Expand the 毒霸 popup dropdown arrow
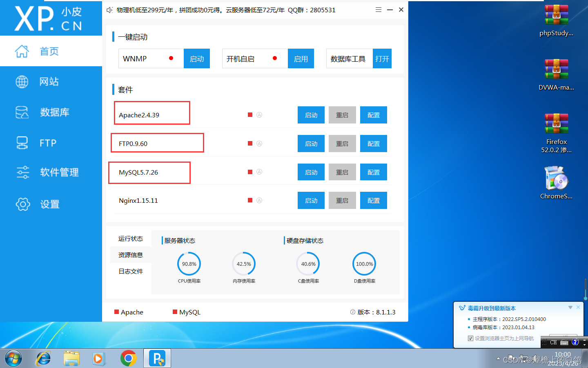Screen dimensions: 588x368 570,307
